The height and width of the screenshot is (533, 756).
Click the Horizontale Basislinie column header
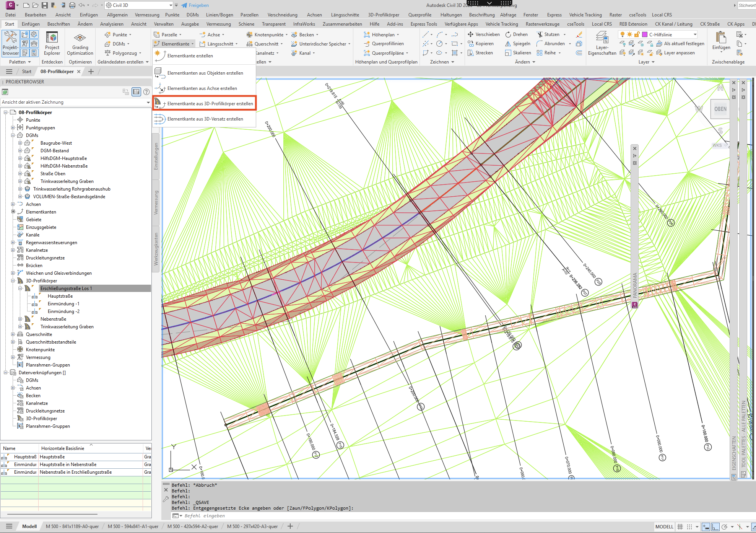coord(91,448)
